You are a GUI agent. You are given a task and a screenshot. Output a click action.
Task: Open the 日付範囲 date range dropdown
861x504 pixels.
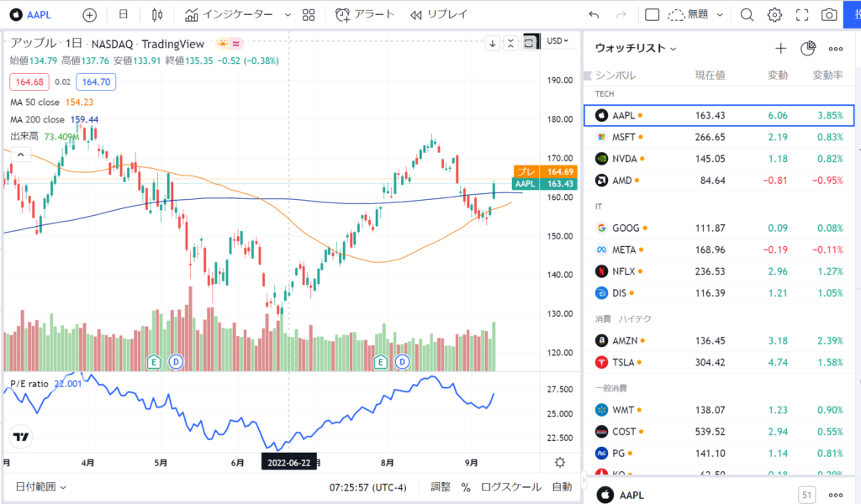(40, 486)
